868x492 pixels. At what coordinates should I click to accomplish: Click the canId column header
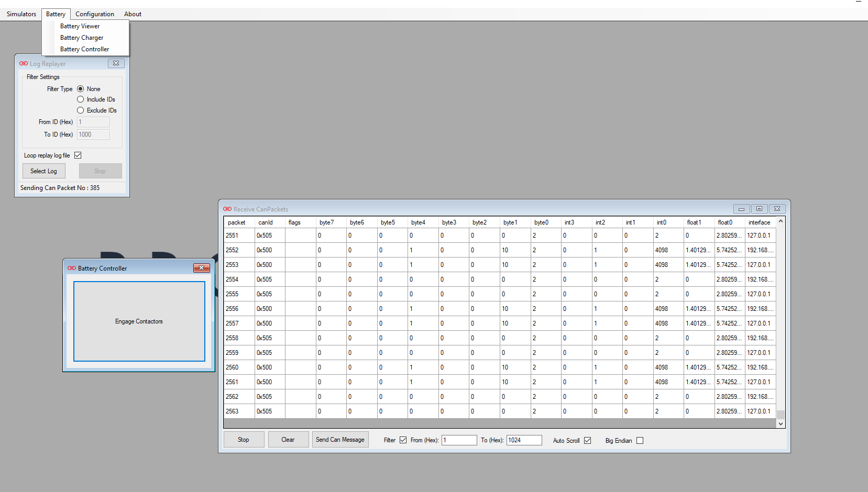[x=270, y=222]
